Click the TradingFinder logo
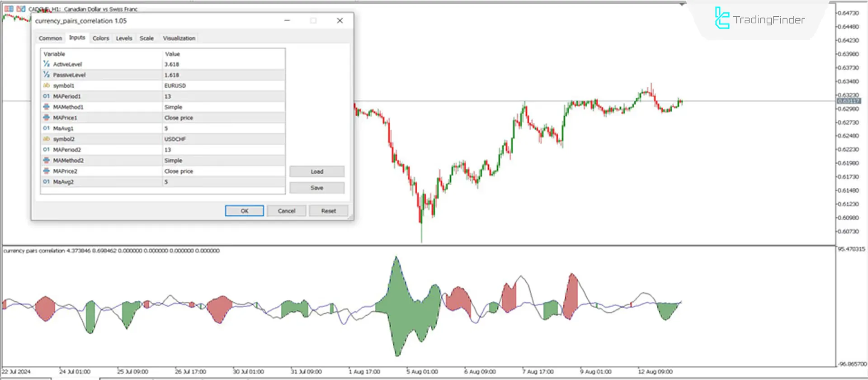 (759, 19)
